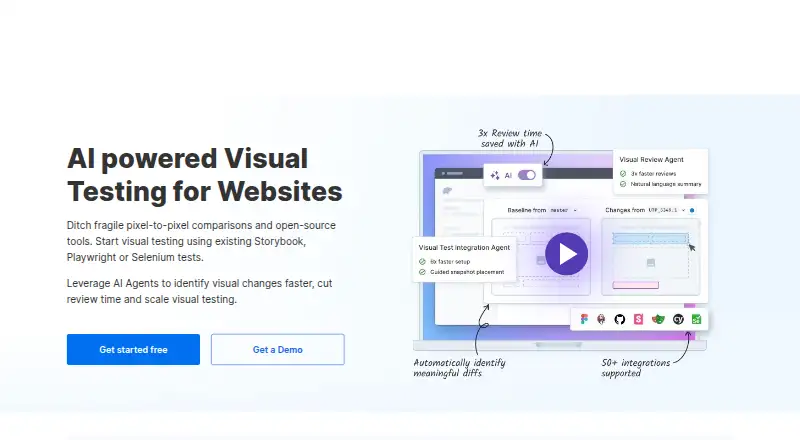The width and height of the screenshot is (800, 440).
Task: Click image placeholder icon in changes panel
Action: coord(651,263)
